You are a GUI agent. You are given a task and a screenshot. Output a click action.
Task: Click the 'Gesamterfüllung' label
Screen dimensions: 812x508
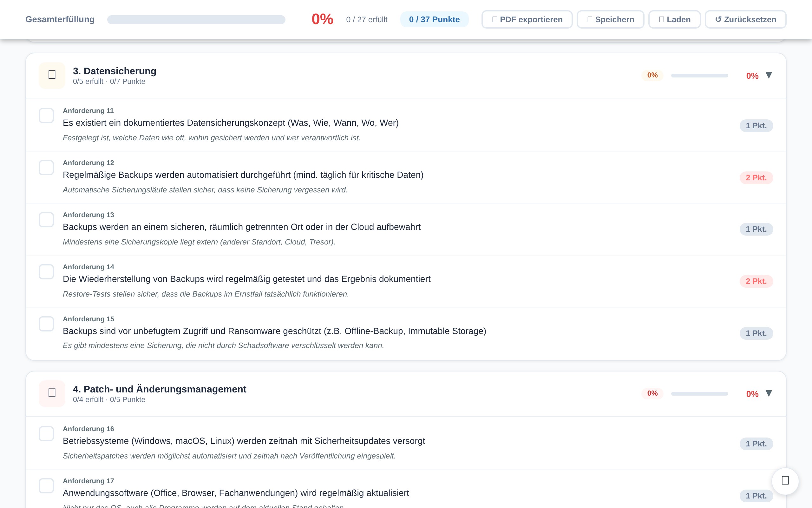point(60,19)
